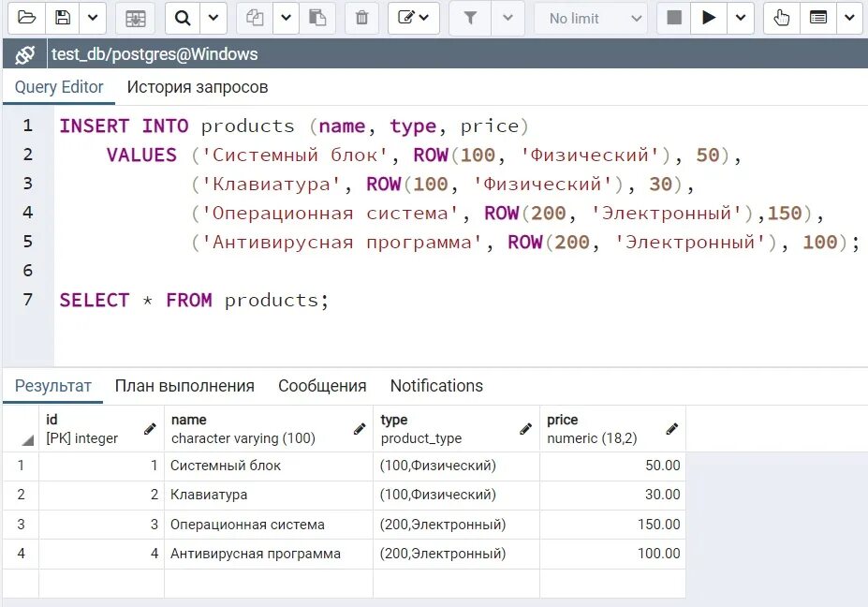This screenshot has width=868, height=607.
Task: Click the Clear query window list icon
Action: (x=818, y=18)
